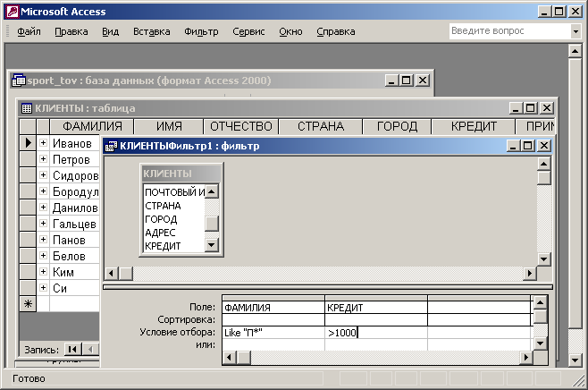Image resolution: width=588 pixels, height=390 pixels.
Task: Open the Сервис menu
Action: (248, 31)
